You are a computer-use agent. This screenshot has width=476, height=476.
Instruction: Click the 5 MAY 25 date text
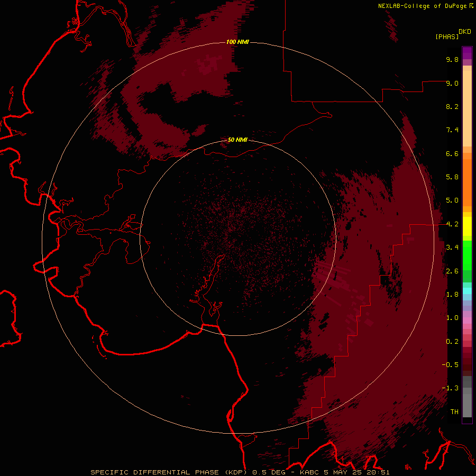343,472
